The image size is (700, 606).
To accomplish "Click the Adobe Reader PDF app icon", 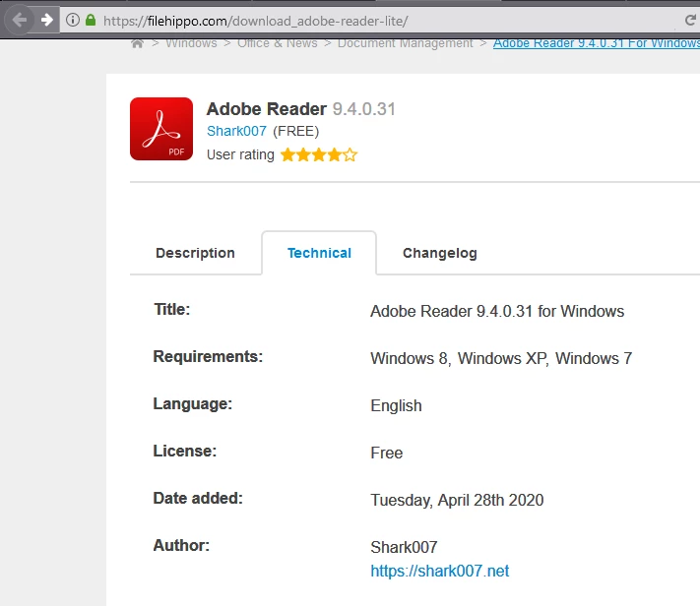I will coord(161,129).
